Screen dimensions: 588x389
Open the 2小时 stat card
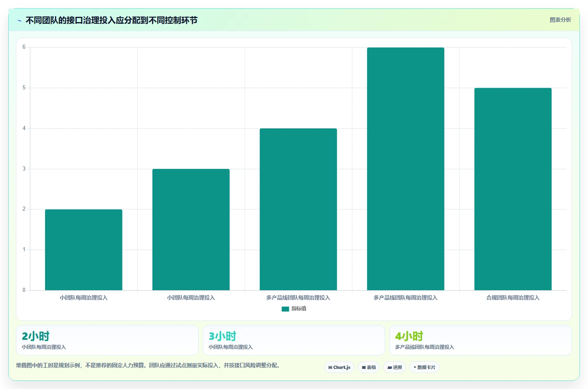pyautogui.click(x=107, y=340)
